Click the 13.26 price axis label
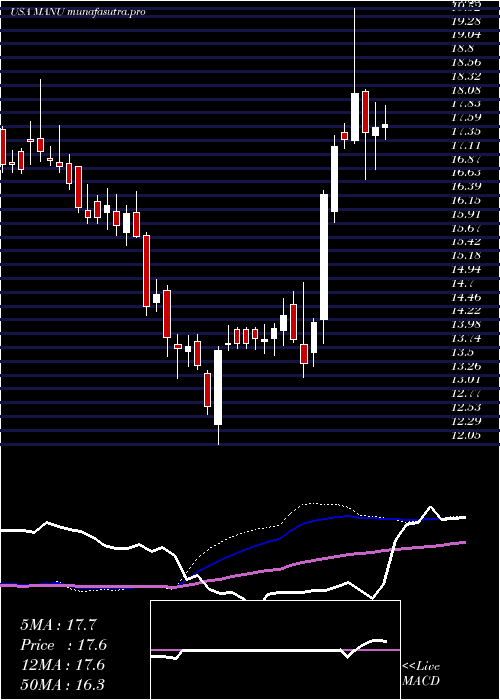This screenshot has width=500, height=700. tap(467, 367)
